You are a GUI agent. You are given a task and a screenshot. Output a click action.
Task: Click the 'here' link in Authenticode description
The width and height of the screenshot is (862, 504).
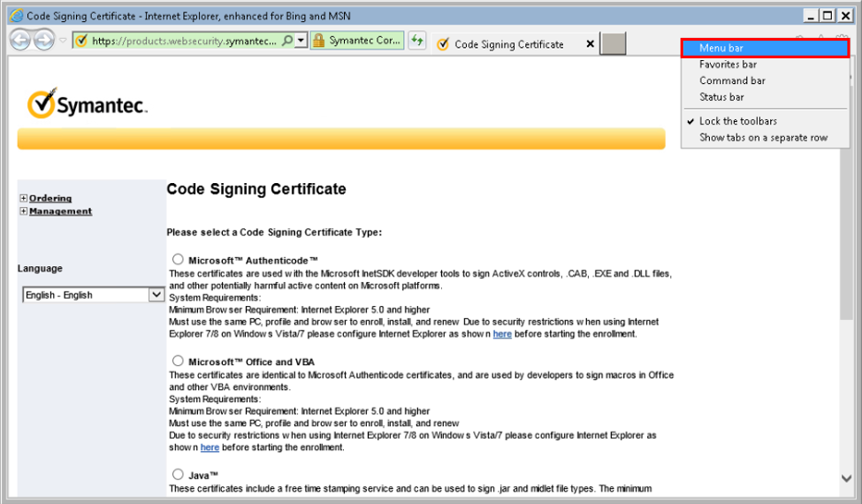502,334
